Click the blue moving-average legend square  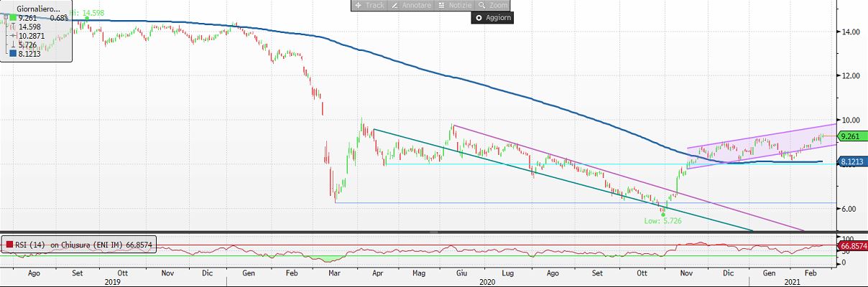coord(11,53)
